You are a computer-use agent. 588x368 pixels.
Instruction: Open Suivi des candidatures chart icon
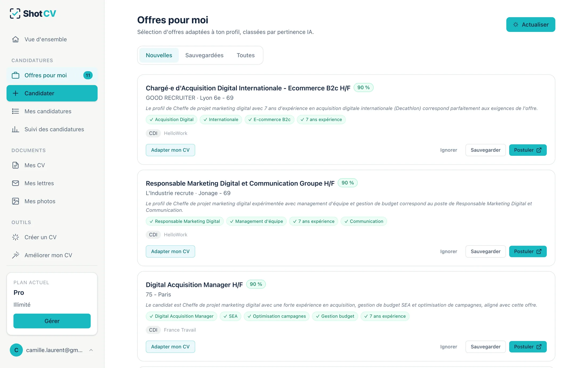[16, 129]
